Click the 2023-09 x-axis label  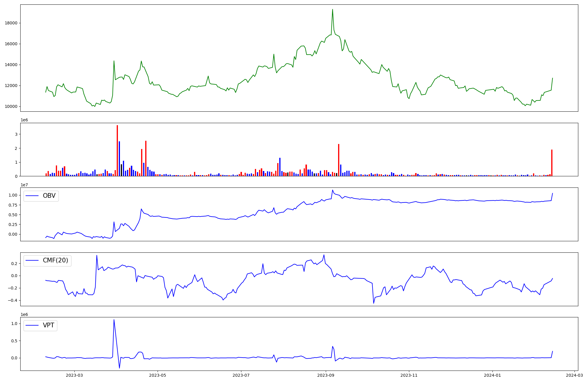[x=326, y=375]
